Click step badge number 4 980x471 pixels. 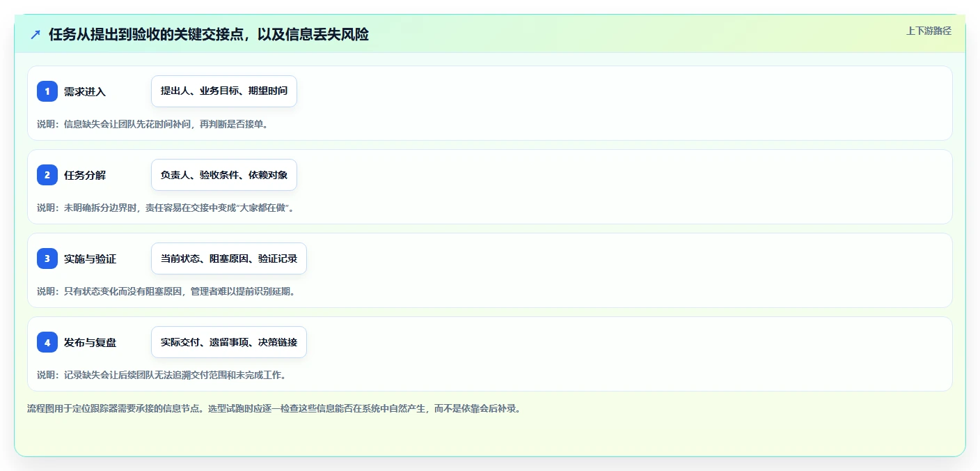click(x=47, y=342)
